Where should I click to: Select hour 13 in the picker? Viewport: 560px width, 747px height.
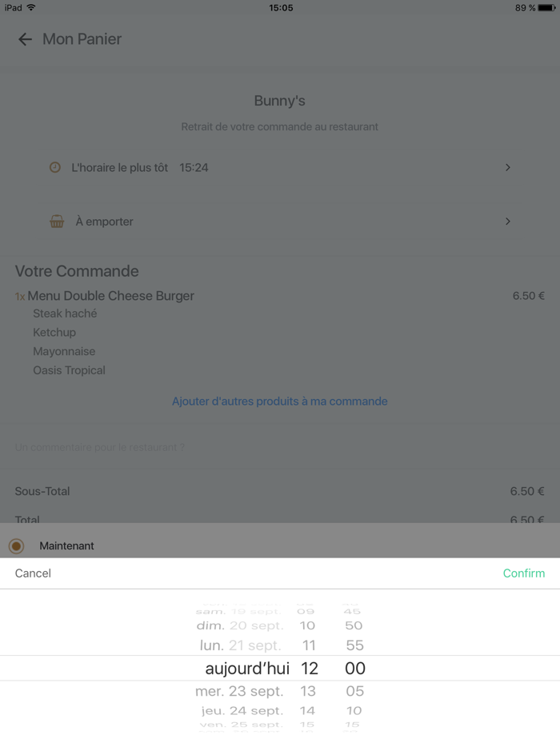(x=308, y=691)
